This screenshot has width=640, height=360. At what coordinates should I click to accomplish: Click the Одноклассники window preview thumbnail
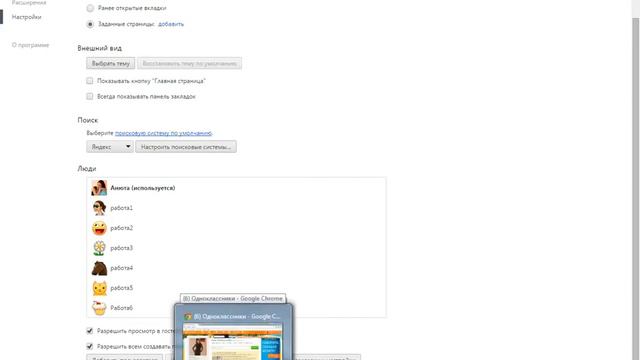click(x=232, y=342)
